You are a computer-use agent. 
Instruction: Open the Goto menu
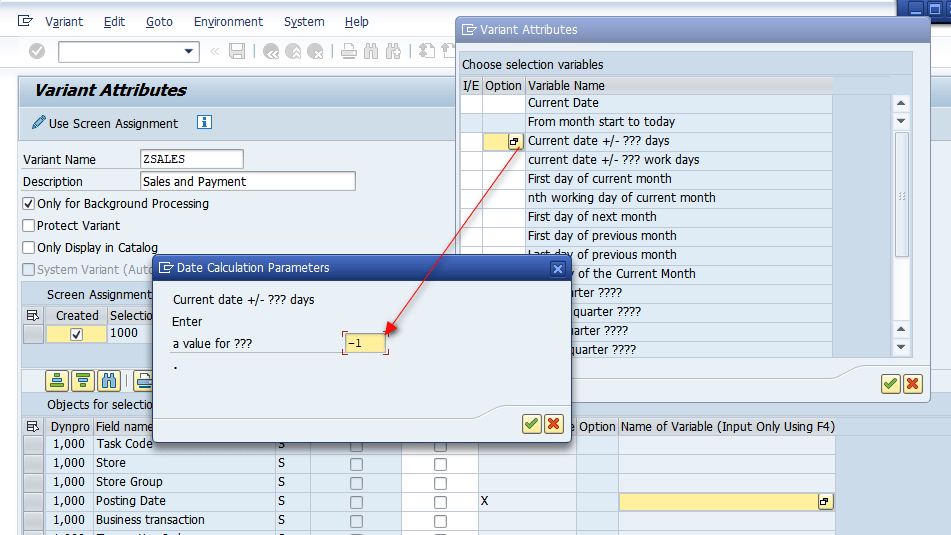coord(159,21)
